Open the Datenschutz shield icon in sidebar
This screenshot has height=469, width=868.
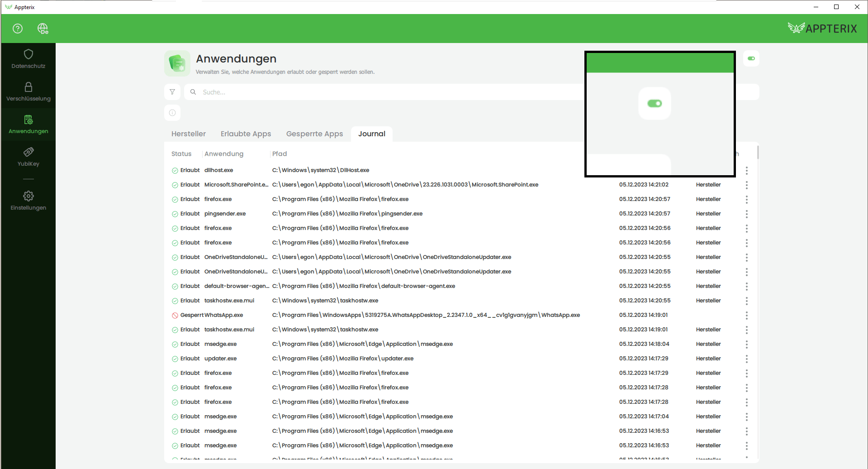(x=28, y=54)
